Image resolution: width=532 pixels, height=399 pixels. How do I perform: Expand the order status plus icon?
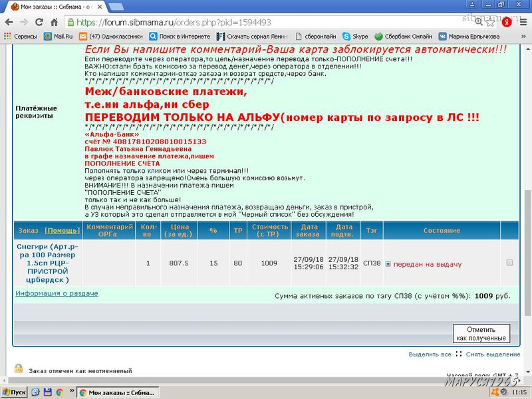coord(388,264)
